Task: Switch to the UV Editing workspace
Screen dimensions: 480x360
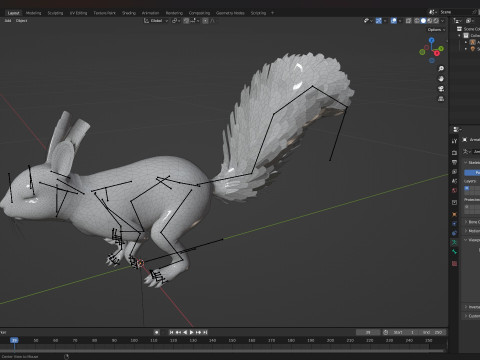Action: 78,13
